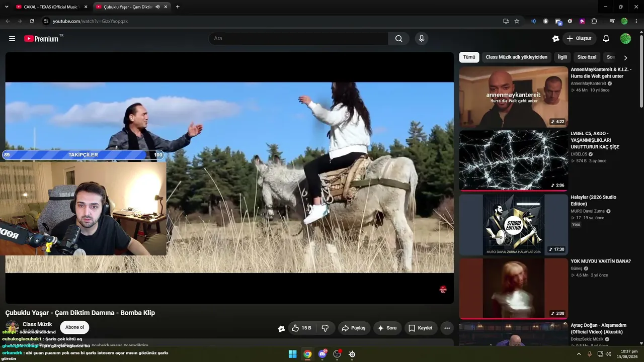Open Discord from the taskbar
This screenshot has width=644, height=362.
click(323, 354)
